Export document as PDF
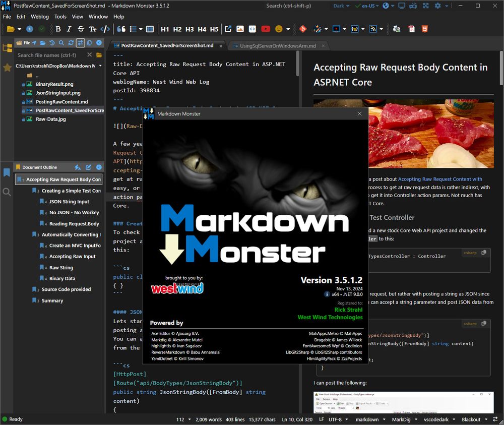 pyautogui.click(x=411, y=29)
